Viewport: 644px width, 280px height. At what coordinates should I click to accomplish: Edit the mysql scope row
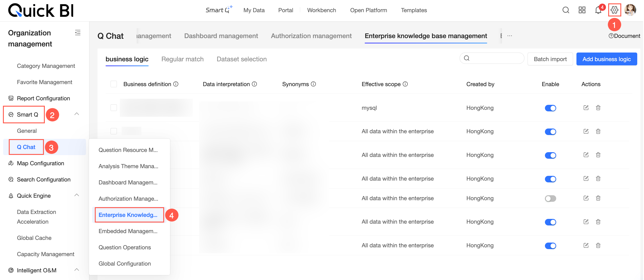pos(586,108)
